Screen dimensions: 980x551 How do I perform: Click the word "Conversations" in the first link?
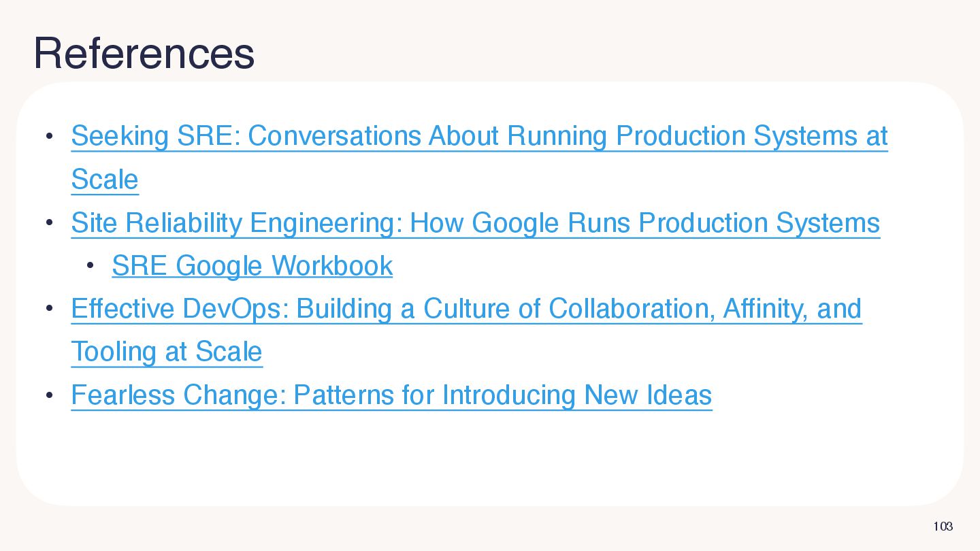(334, 137)
